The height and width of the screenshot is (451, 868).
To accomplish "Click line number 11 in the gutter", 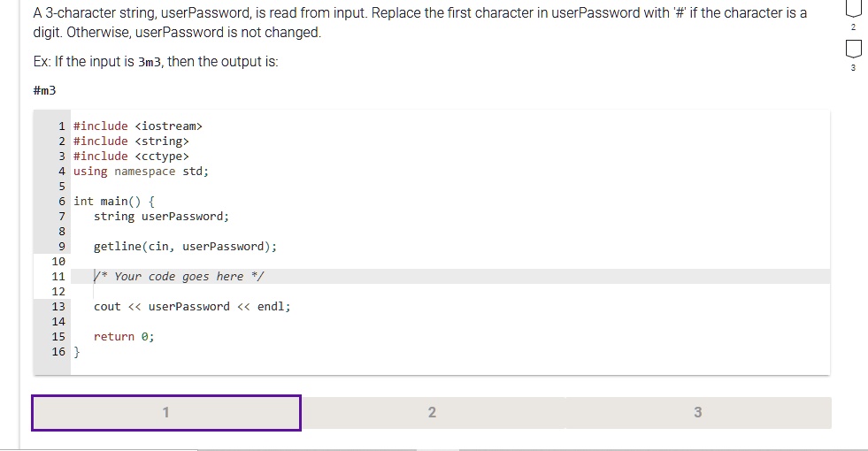I will pyautogui.click(x=58, y=277).
